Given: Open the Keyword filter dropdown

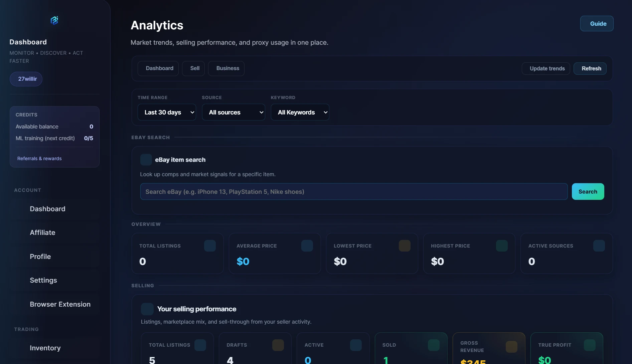Looking at the screenshot, I should tap(300, 112).
